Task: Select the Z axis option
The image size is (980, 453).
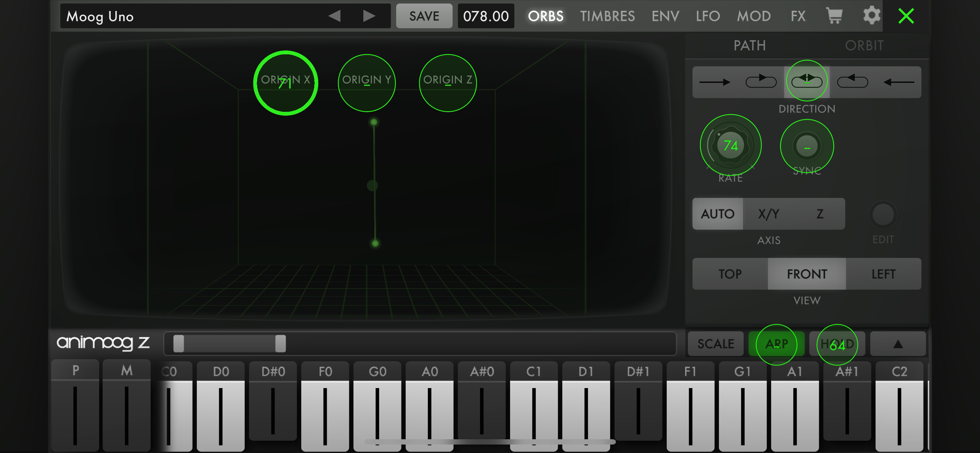Action: pos(820,214)
